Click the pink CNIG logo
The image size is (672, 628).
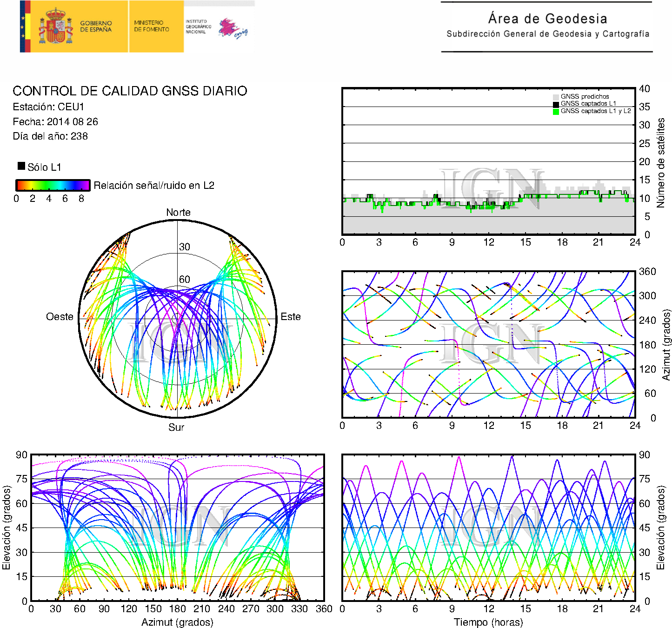(232, 29)
